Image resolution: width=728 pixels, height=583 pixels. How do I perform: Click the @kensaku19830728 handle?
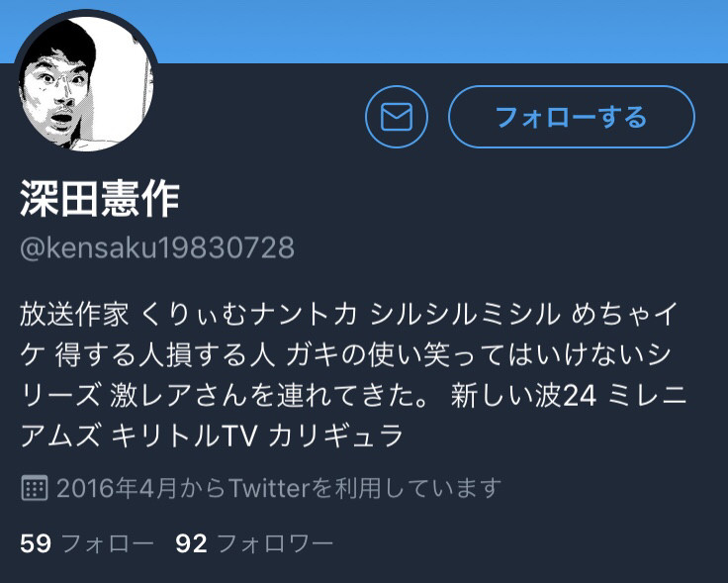(157, 247)
